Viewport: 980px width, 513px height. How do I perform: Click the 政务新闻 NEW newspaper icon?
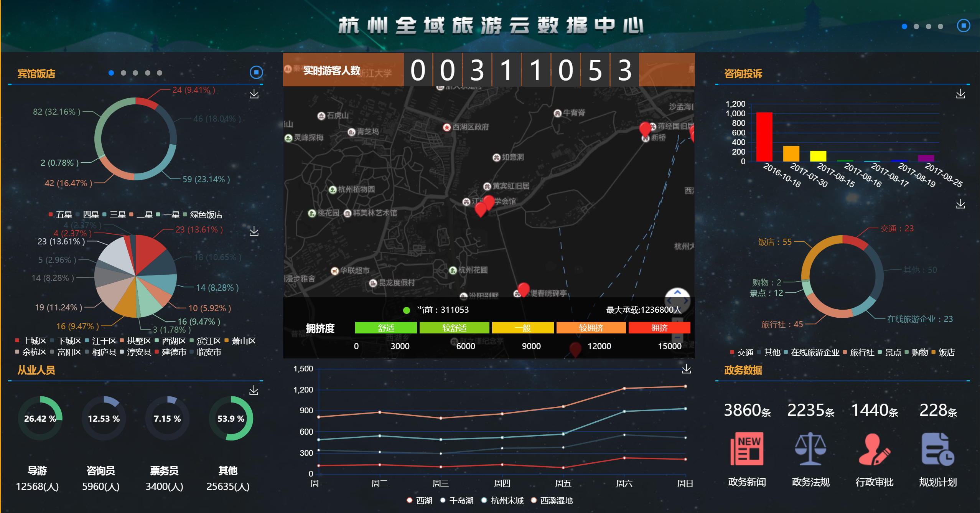coord(746,449)
